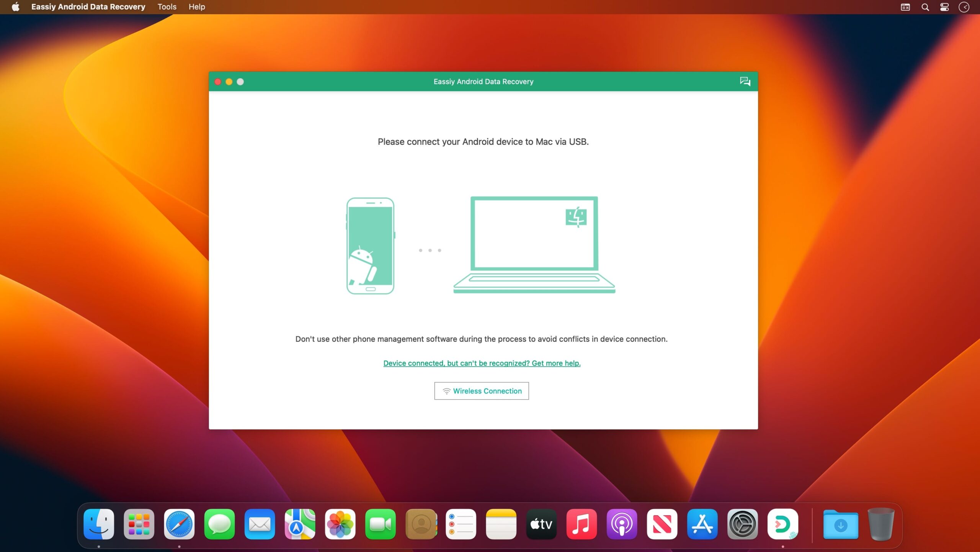980x552 pixels.
Task: Open App Store from the Dock
Action: 702,524
